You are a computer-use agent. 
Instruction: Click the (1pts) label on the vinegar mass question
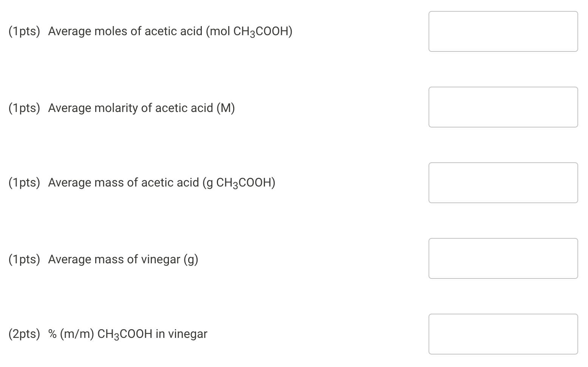point(24,259)
